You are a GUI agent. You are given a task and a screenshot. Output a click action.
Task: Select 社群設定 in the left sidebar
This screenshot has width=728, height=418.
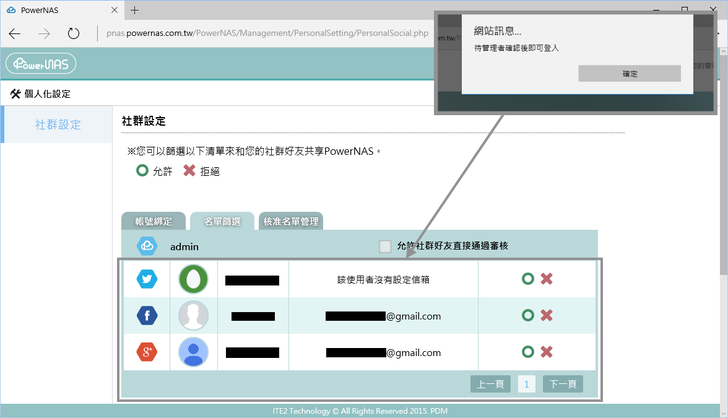(x=58, y=125)
